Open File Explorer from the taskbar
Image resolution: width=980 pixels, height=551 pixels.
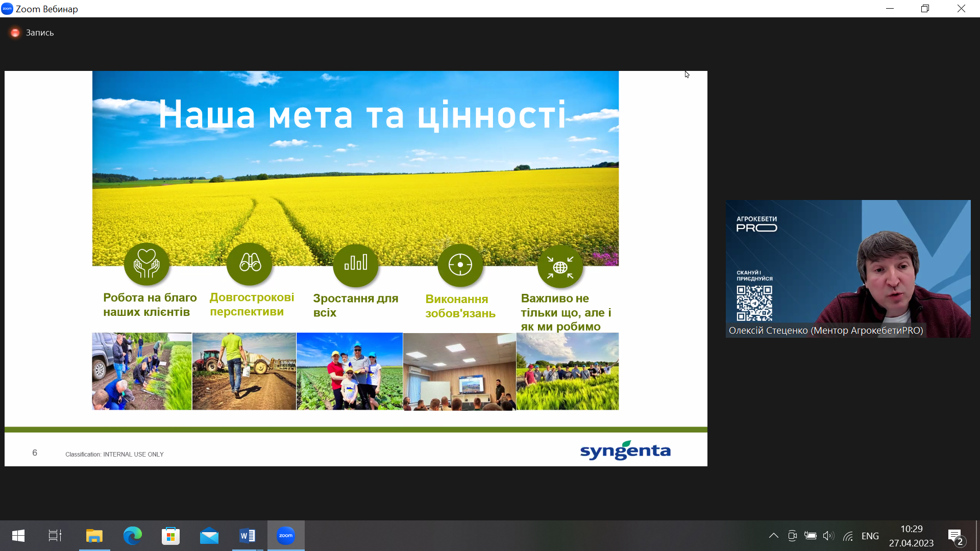click(94, 536)
